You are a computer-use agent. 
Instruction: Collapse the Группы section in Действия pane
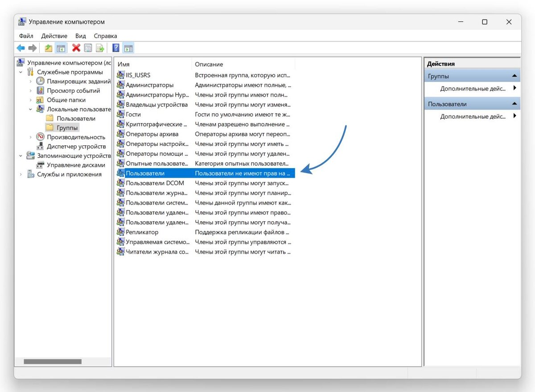514,76
